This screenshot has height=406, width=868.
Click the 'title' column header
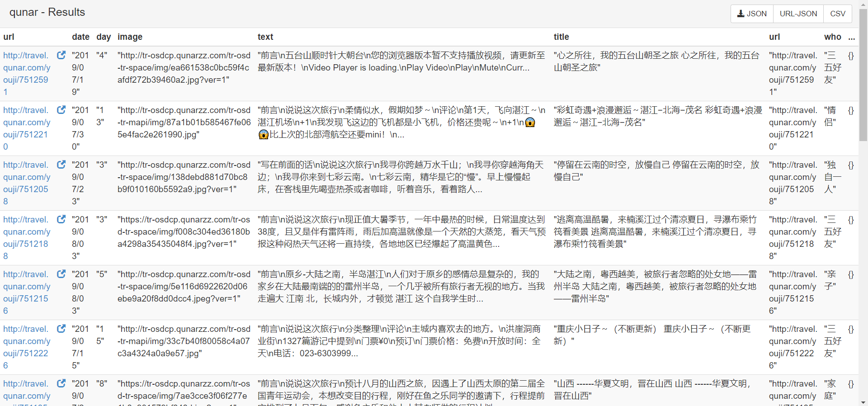(561, 37)
